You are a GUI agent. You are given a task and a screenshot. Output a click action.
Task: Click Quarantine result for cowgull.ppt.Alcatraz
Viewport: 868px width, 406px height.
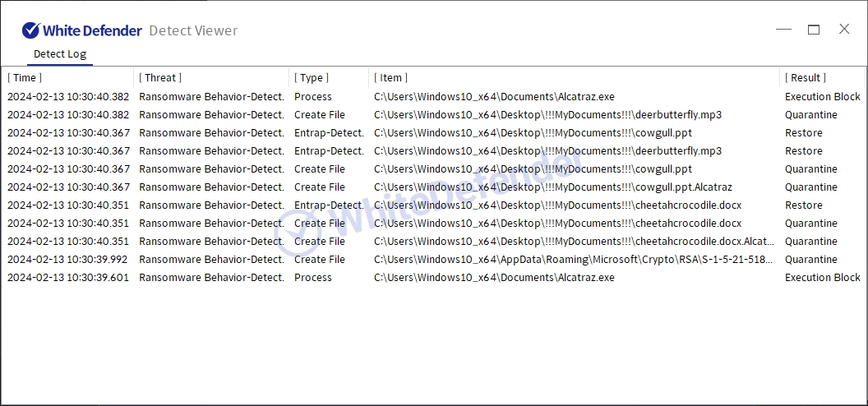tap(811, 187)
